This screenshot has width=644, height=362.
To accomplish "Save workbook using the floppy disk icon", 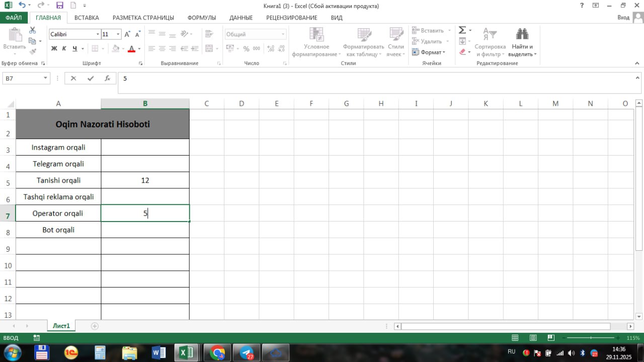I will pyautogui.click(x=59, y=6).
